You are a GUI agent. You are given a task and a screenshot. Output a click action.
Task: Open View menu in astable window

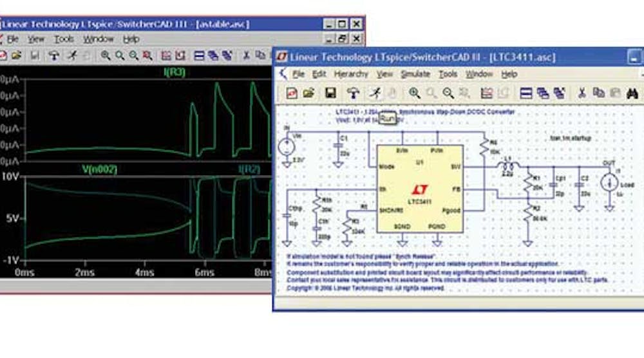tap(36, 39)
